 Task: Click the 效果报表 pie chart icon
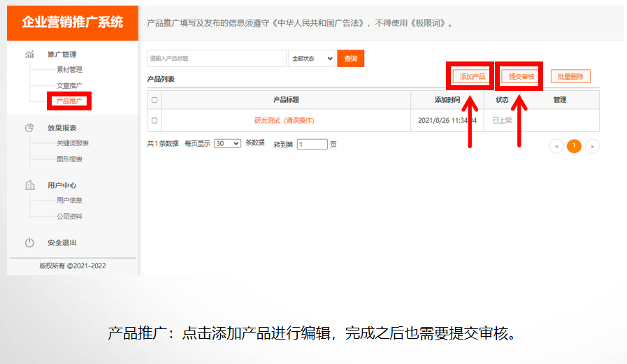[x=29, y=128]
